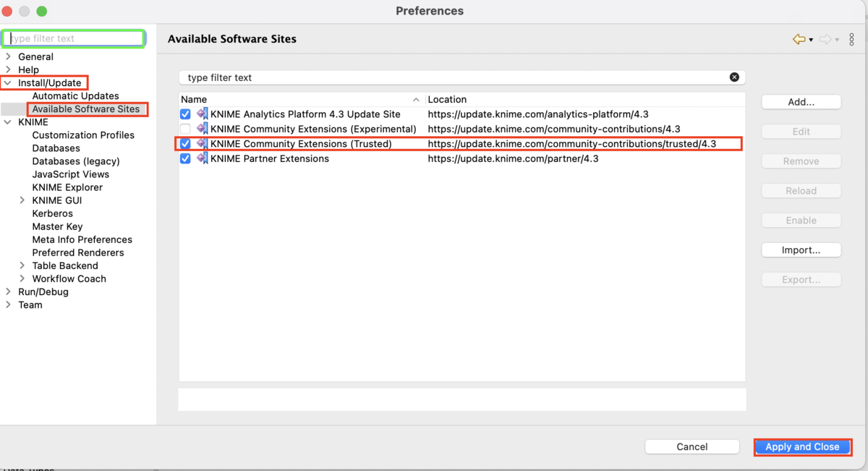Click the KNIME Partner Extensions site icon
Image resolution: width=868 pixels, height=471 pixels.
point(202,158)
